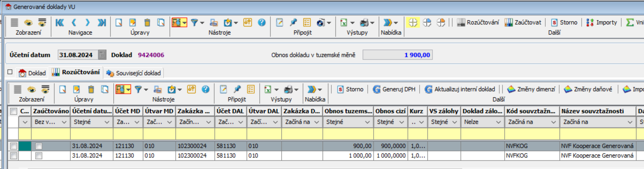Sort by Název souvztažnosti column header
Viewport: 644px width, 169px height.
(x=598, y=111)
